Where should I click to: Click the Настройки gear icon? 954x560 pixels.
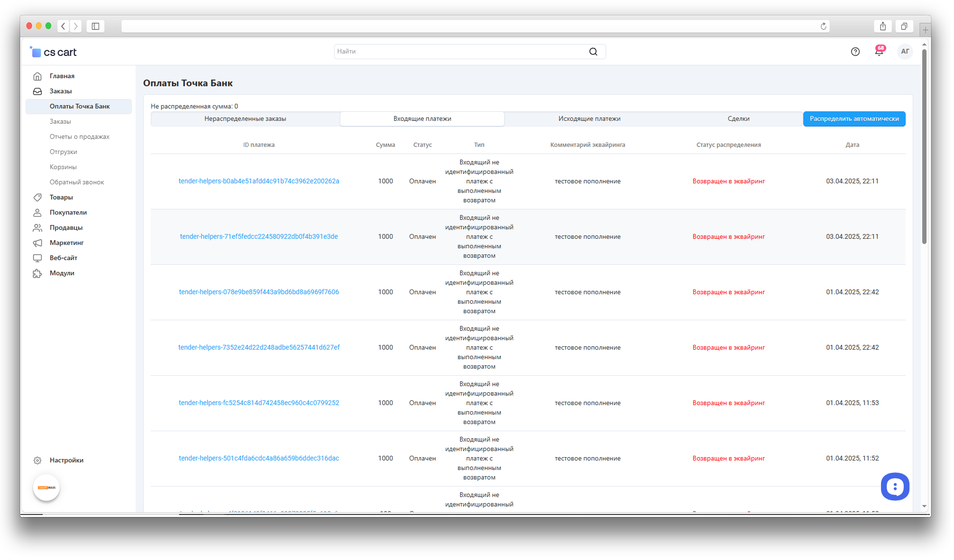click(x=37, y=460)
